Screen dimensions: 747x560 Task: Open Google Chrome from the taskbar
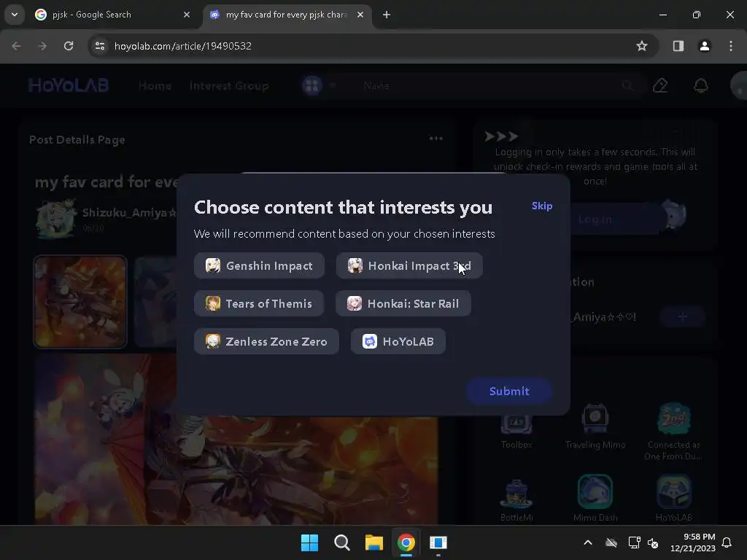(x=406, y=542)
